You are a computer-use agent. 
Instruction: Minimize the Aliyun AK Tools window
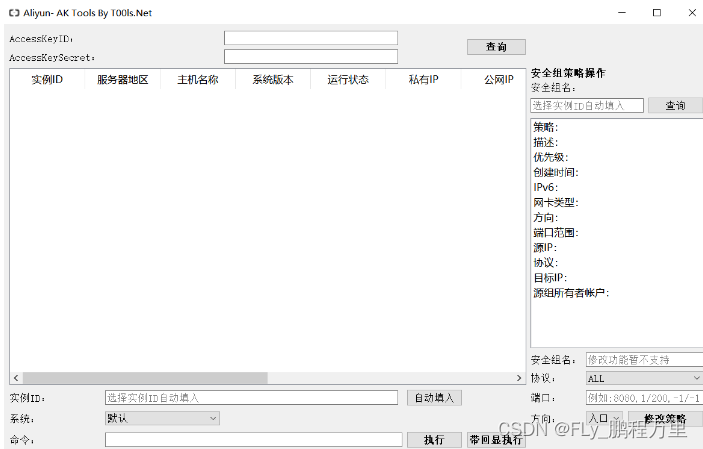click(x=622, y=13)
